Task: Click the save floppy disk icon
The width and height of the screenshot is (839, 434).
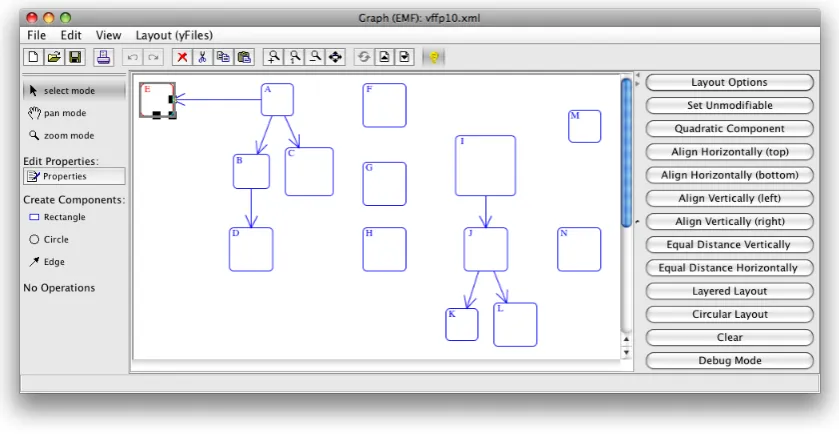Action: pyautogui.click(x=75, y=57)
